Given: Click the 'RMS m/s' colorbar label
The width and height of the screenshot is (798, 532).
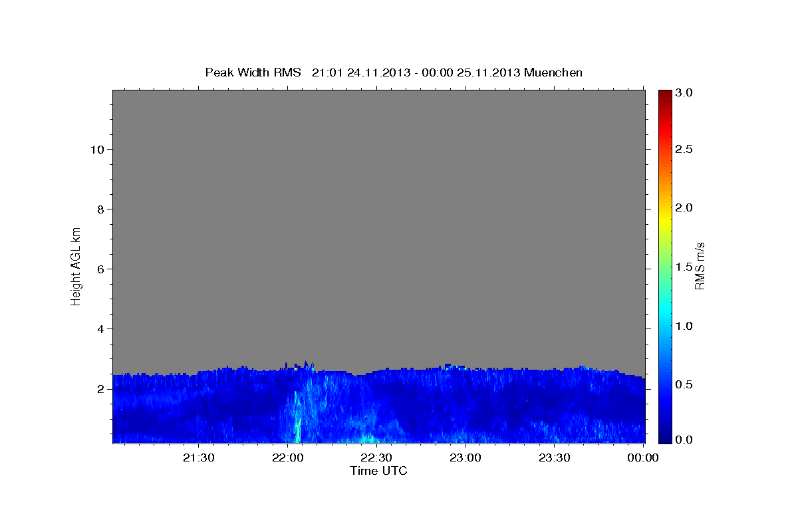Looking at the screenshot, I should click(x=699, y=266).
